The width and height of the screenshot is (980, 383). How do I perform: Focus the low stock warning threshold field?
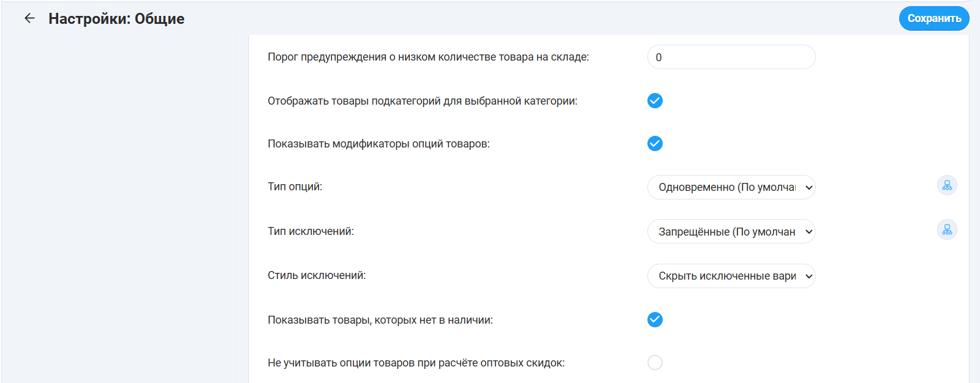pyautogui.click(x=731, y=57)
